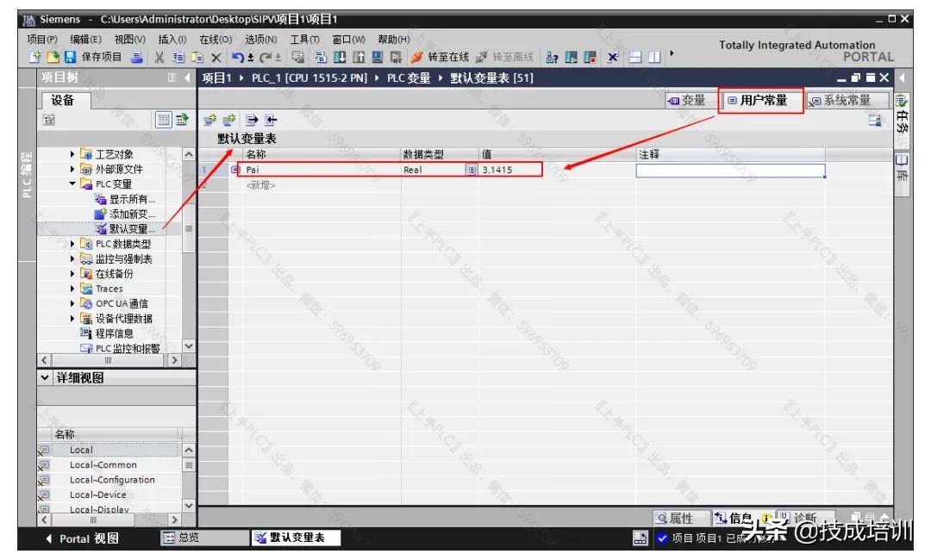Image resolution: width=931 pixels, height=560 pixels.
Task: Select Local~Common in detail view
Action: (103, 465)
